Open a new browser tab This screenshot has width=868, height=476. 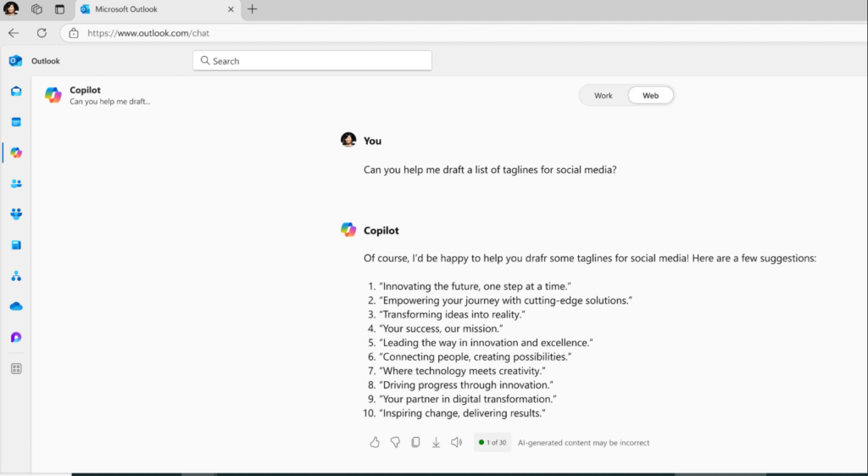(x=253, y=8)
